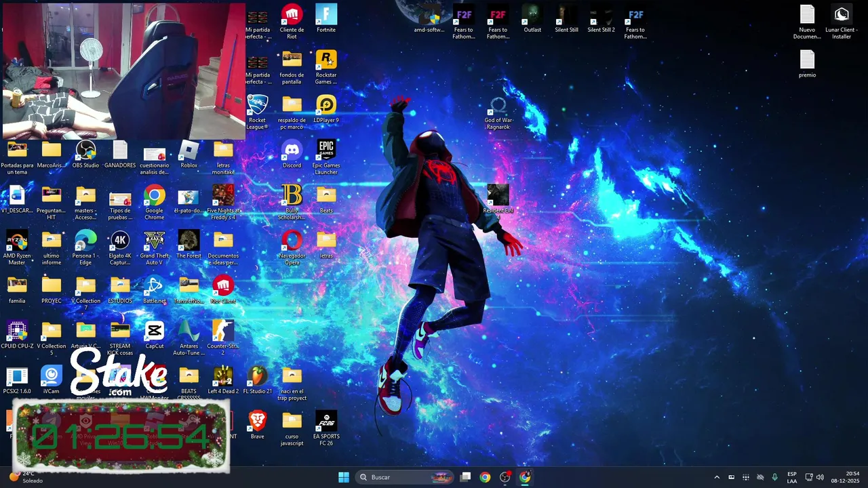Viewport: 868px width, 488px height.
Task: Select the Silent Still 2 icon
Action: click(601, 18)
